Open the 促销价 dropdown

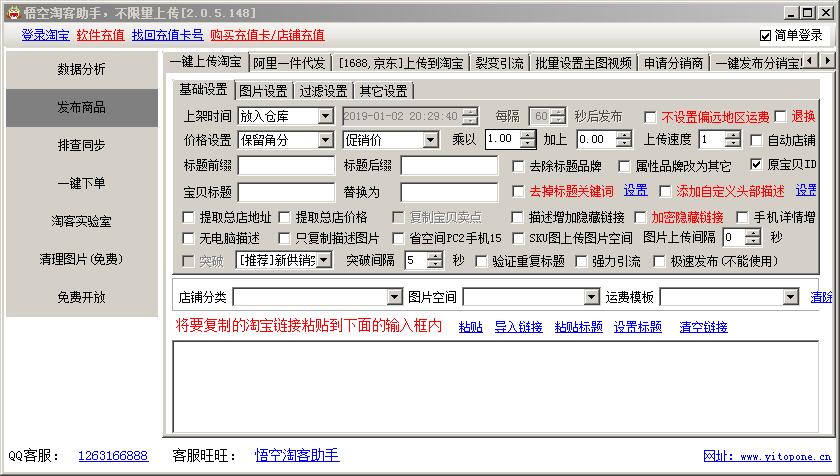click(x=430, y=140)
